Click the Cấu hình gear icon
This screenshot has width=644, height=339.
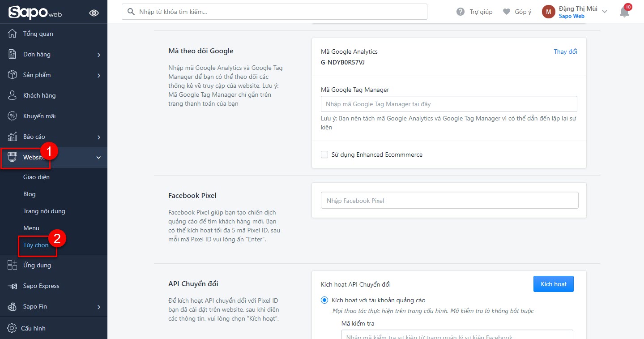click(12, 328)
